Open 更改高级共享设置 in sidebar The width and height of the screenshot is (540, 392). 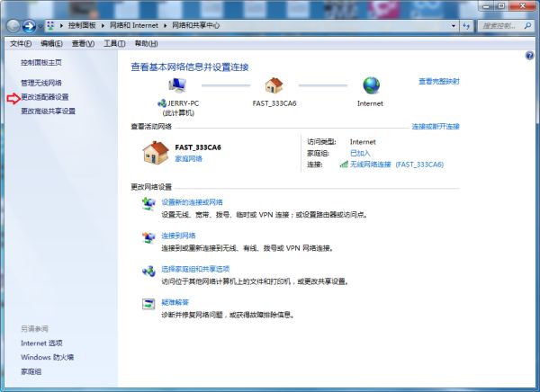49,111
